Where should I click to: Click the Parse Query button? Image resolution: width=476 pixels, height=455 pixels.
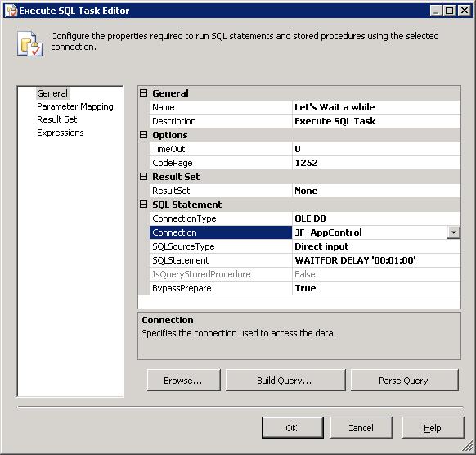coord(405,381)
